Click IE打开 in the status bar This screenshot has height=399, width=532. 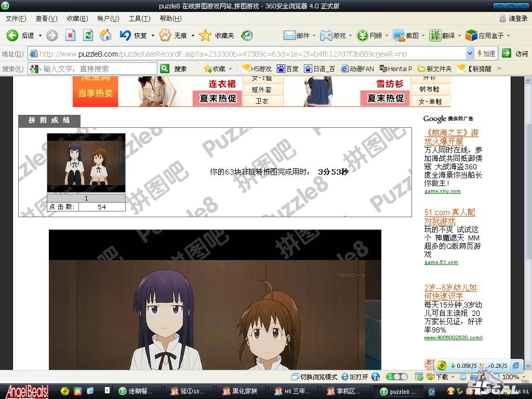355,377
